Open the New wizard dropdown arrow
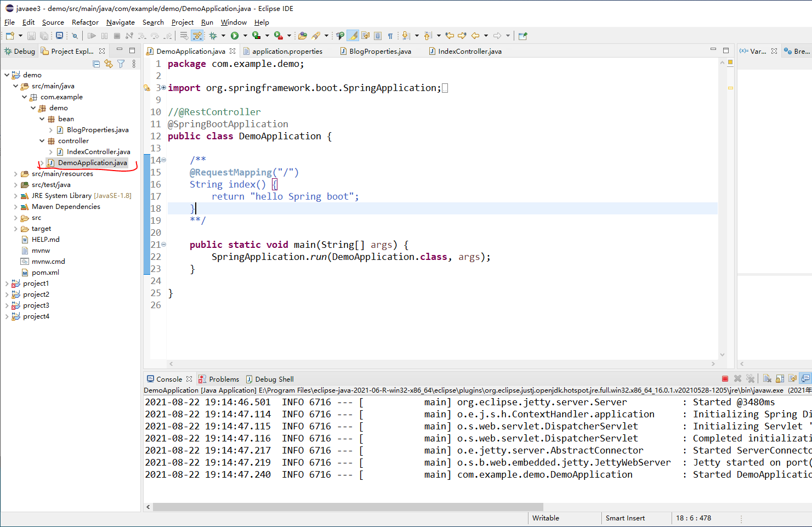 coord(20,36)
